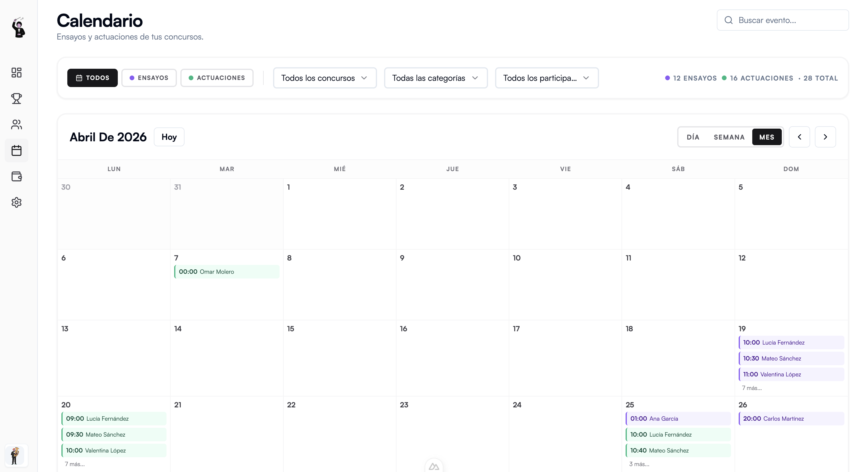Screen dimensions: 868x472
Task: Switch to SEMANA view
Action: tap(729, 137)
